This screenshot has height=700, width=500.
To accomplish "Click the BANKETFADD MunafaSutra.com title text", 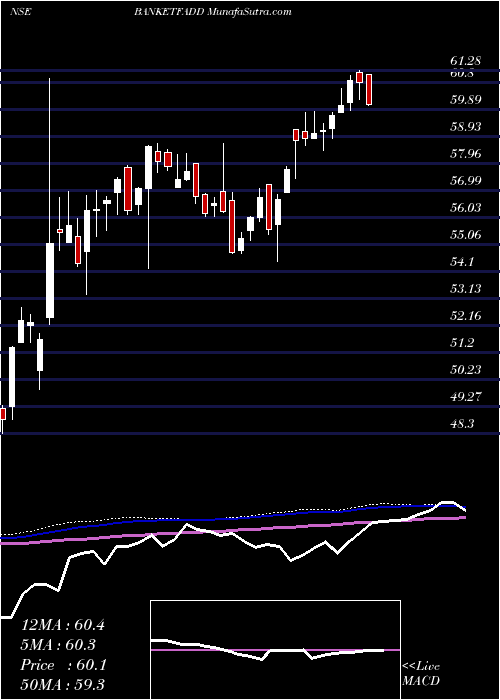I will point(212,12).
